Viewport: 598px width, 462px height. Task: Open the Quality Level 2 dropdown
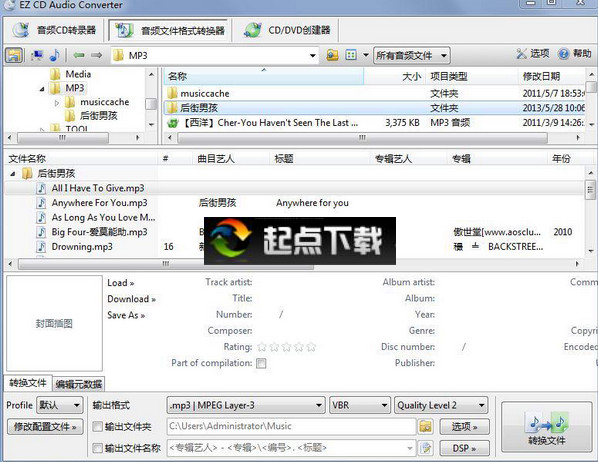coord(441,405)
